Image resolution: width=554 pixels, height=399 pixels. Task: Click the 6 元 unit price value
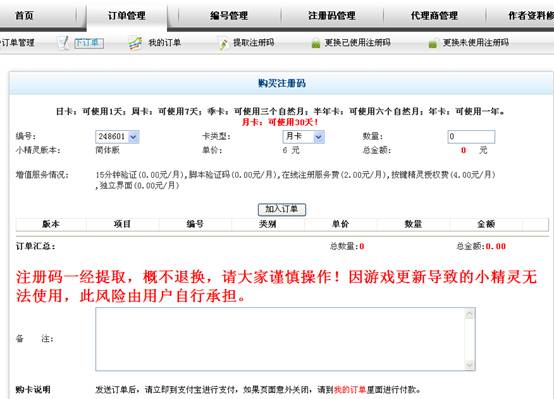(291, 150)
